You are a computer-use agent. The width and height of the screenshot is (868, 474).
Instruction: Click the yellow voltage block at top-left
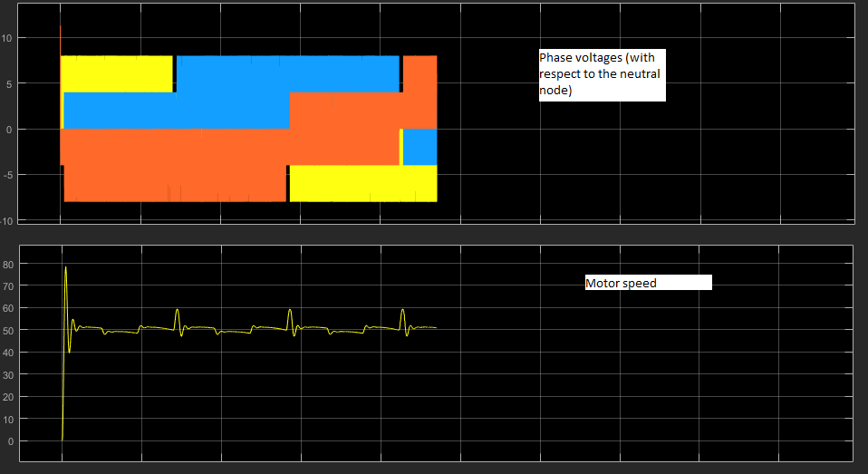(117, 73)
